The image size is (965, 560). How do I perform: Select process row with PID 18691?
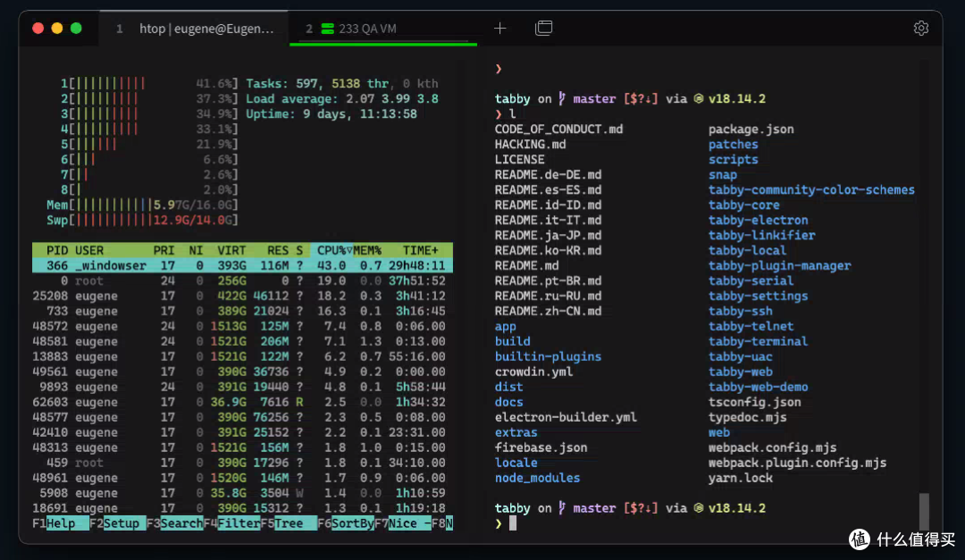click(x=242, y=508)
